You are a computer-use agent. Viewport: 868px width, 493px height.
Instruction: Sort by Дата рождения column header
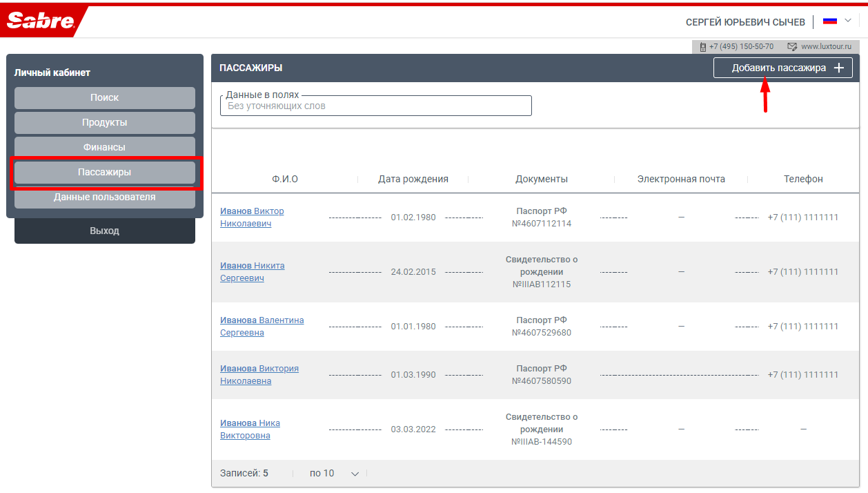tap(413, 180)
